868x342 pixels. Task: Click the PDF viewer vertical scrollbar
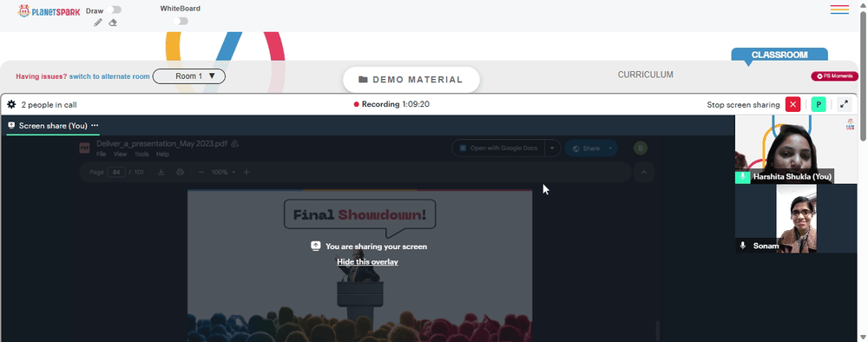click(x=658, y=331)
